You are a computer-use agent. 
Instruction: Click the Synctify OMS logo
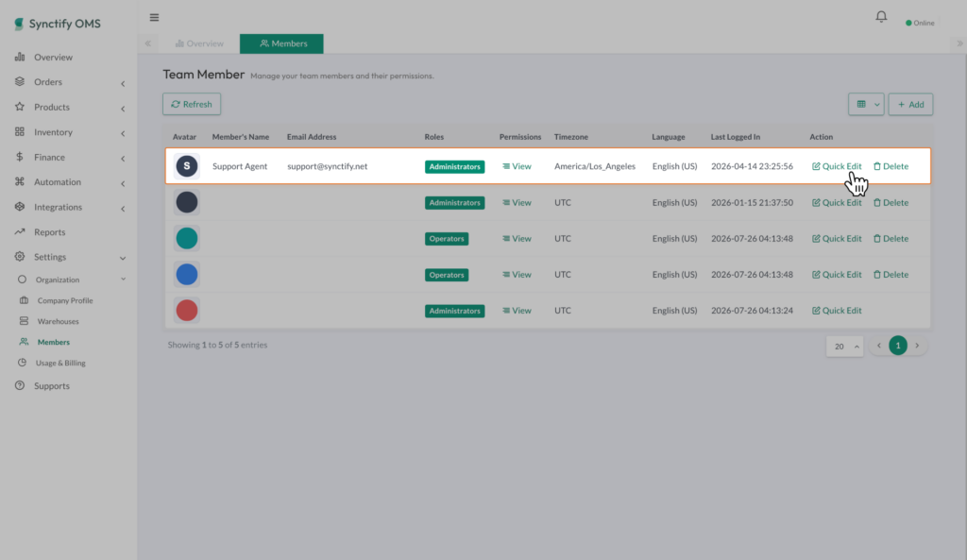pos(57,24)
